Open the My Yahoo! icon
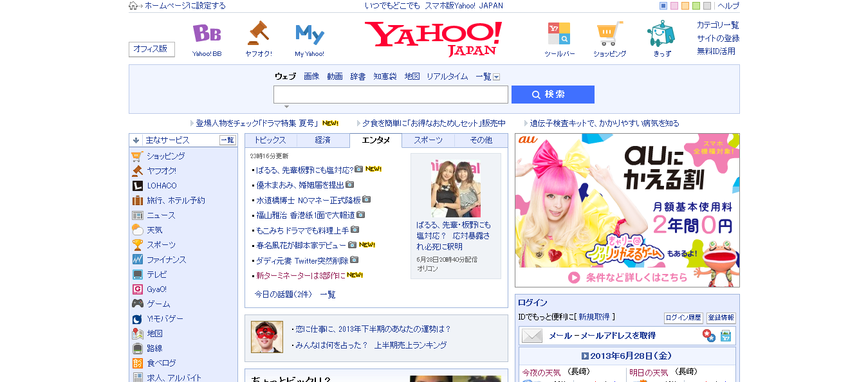This screenshot has height=382, width=868. [x=309, y=34]
